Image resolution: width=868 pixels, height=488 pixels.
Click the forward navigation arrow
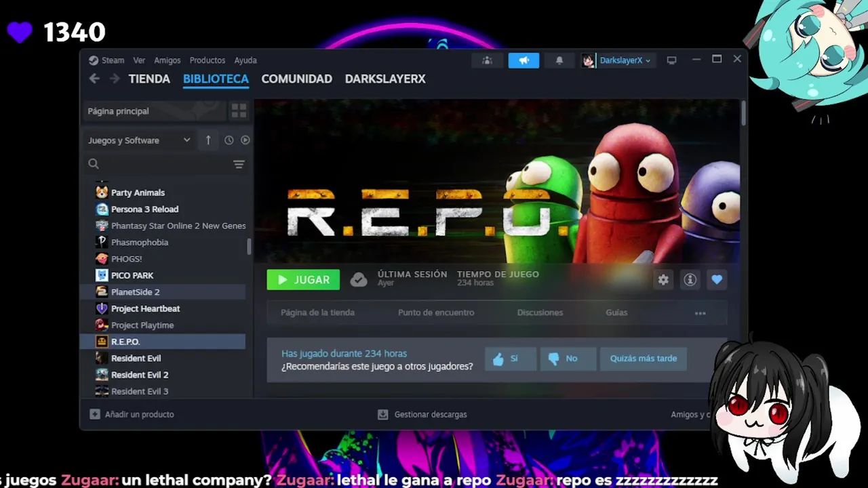tap(115, 79)
